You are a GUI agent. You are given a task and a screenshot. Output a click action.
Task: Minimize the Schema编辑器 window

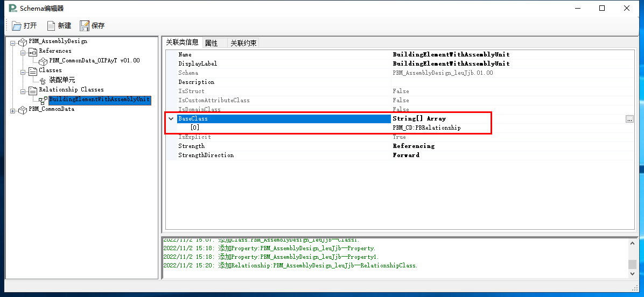tap(577, 8)
